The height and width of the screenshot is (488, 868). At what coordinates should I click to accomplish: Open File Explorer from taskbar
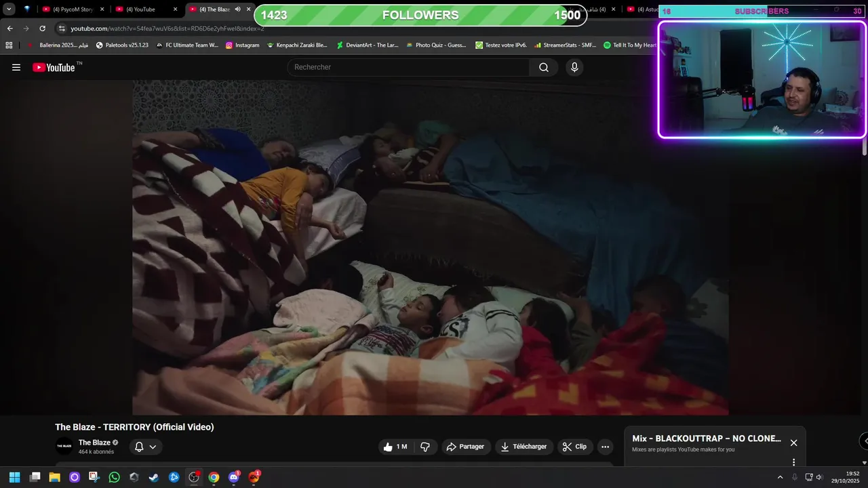coord(54,477)
